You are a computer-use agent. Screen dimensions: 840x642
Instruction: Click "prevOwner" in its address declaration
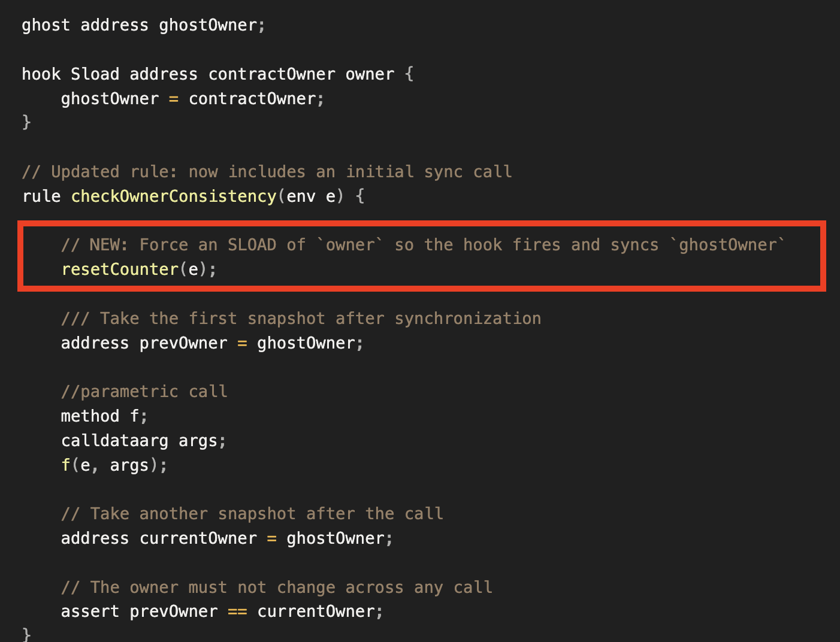point(183,343)
